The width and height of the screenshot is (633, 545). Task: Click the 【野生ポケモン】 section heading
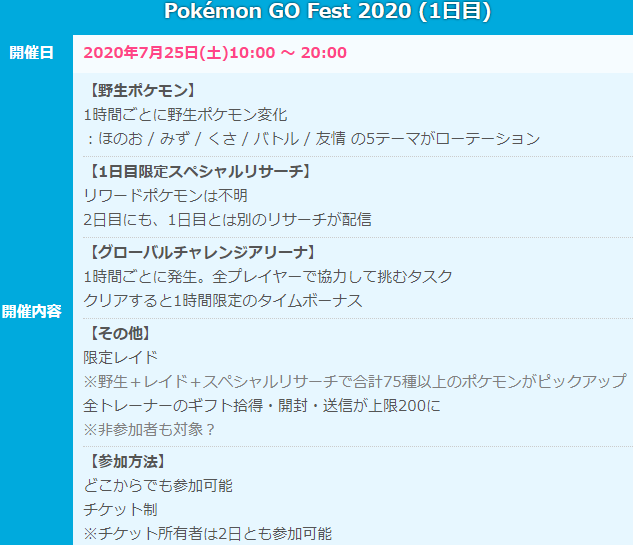tap(140, 90)
